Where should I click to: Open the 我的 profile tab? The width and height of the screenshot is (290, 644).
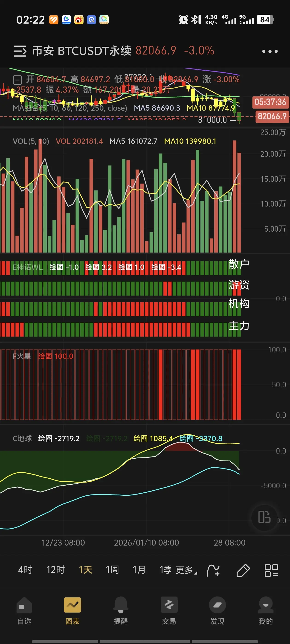[x=266, y=611]
